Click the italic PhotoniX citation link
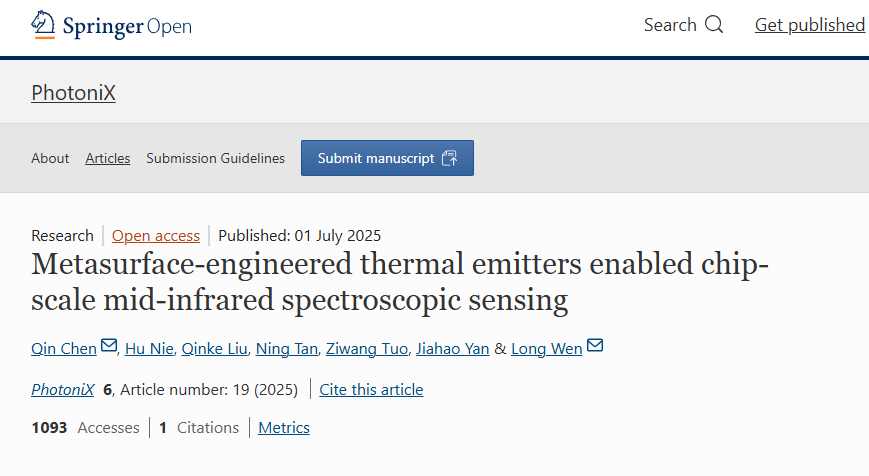The image size is (869, 476). coord(64,389)
